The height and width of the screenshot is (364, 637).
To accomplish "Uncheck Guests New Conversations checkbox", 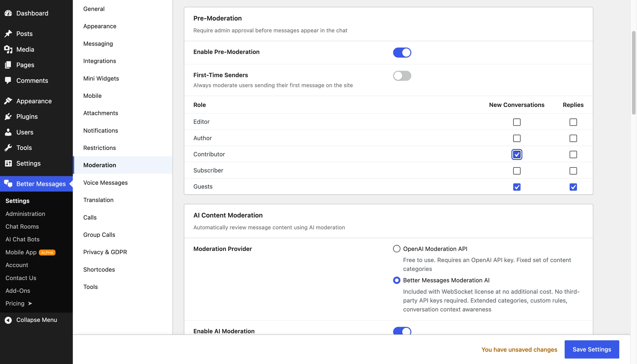I will click(x=517, y=187).
